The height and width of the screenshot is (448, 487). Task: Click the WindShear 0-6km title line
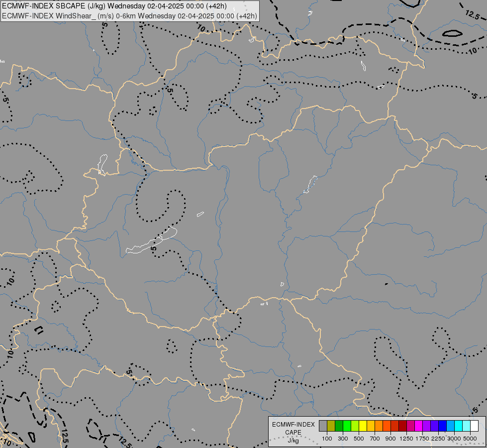click(x=129, y=16)
